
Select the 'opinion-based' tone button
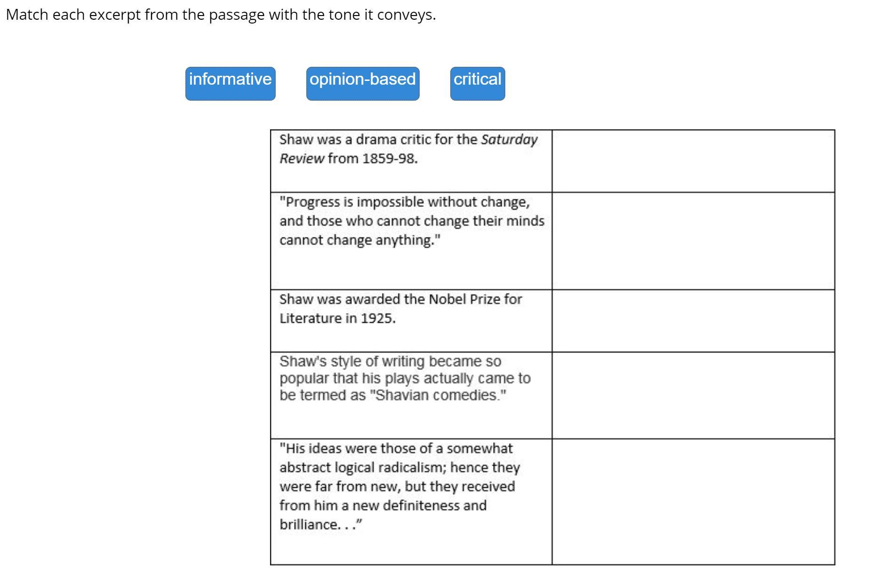tap(362, 83)
